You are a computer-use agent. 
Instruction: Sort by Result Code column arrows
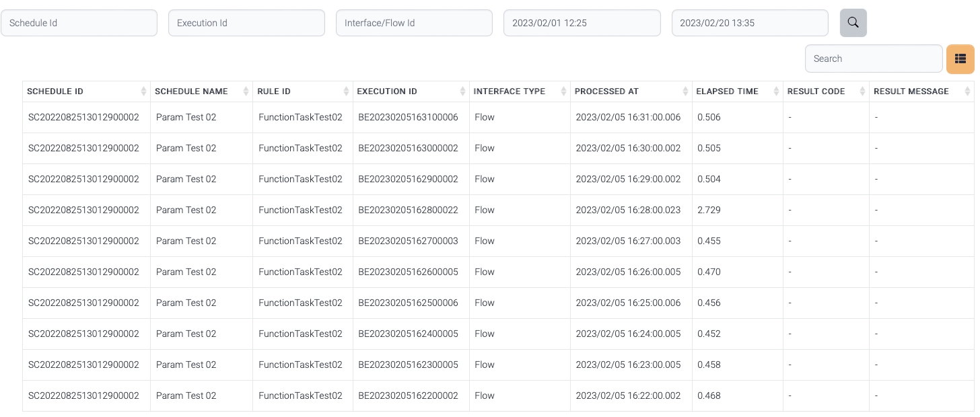click(862, 91)
